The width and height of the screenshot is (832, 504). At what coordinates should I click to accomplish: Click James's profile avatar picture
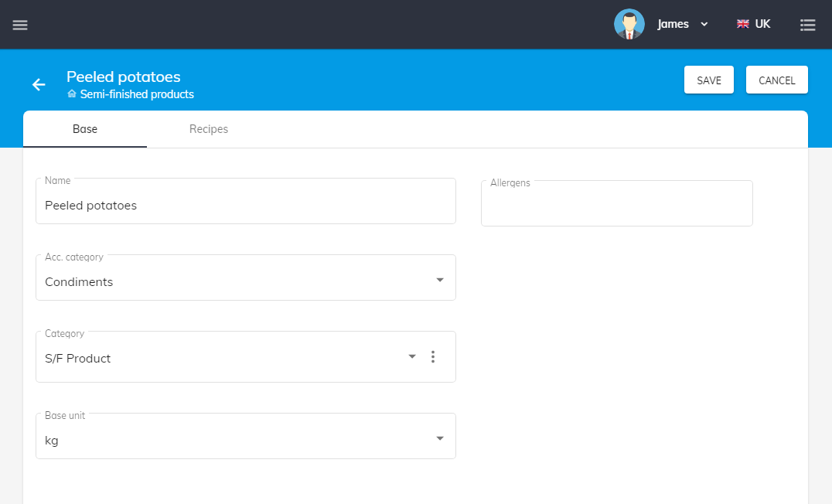629,24
